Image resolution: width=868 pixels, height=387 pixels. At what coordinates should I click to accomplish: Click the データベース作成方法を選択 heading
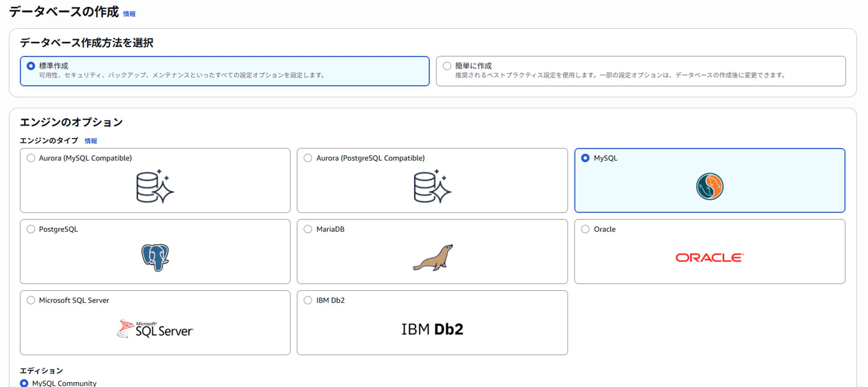(x=86, y=43)
